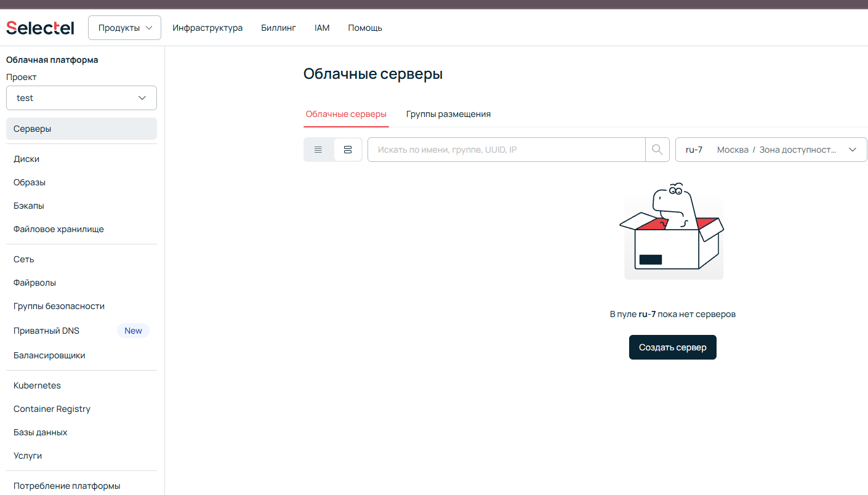Switch to Группы размещения tab
868x495 pixels.
point(448,114)
